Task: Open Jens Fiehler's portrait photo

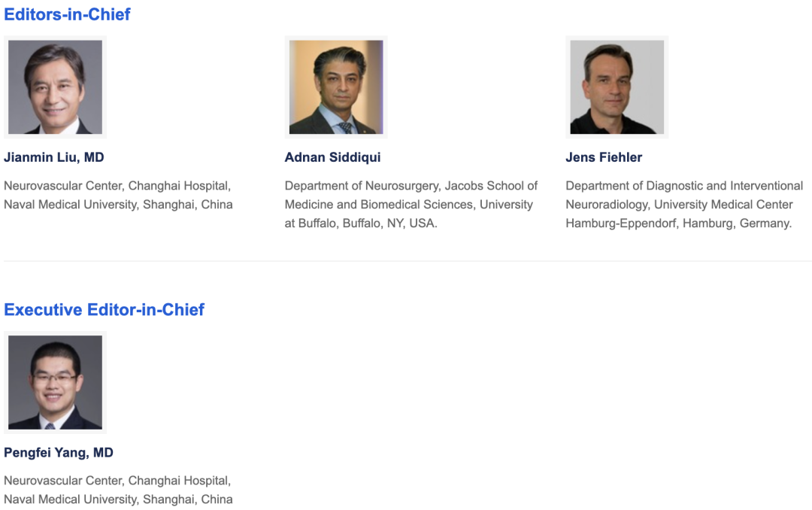Action: pyautogui.click(x=617, y=87)
